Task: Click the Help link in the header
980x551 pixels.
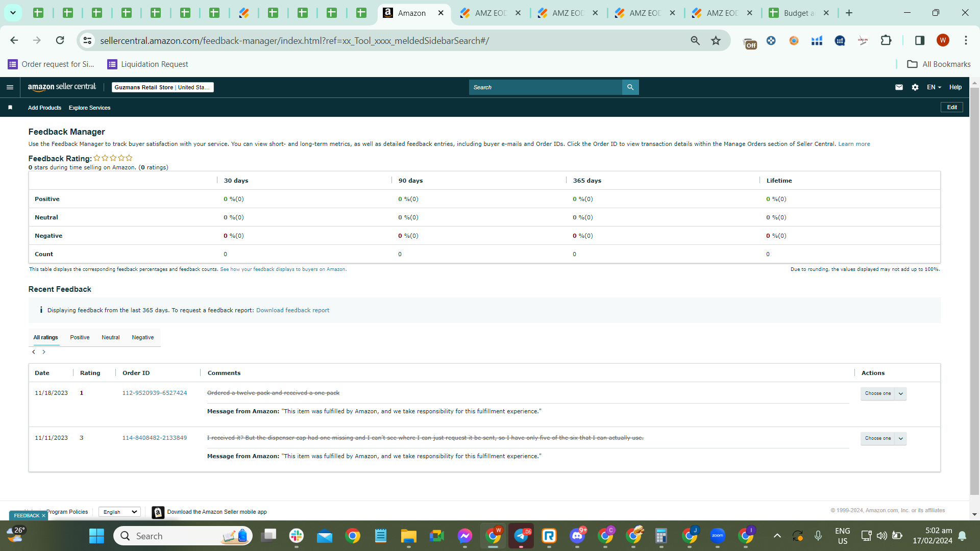Action: 955,87
